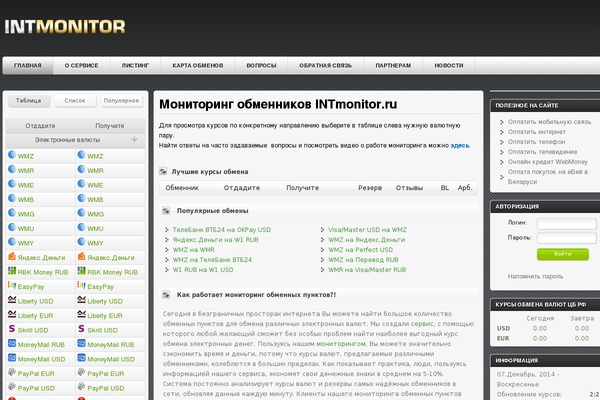The width and height of the screenshot is (600, 400).
Task: Click Яндекс.Деньги wallet icon in Отдадите column
Action: pyautogui.click(x=12, y=256)
